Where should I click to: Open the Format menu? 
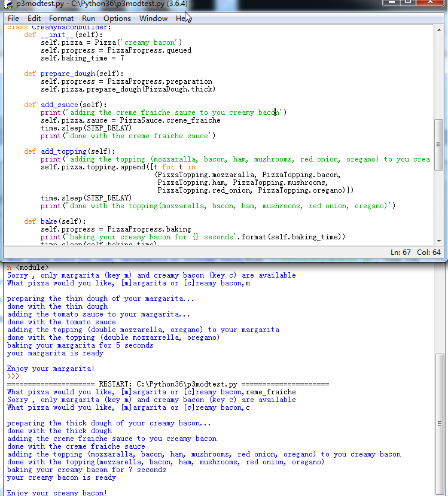tap(61, 19)
